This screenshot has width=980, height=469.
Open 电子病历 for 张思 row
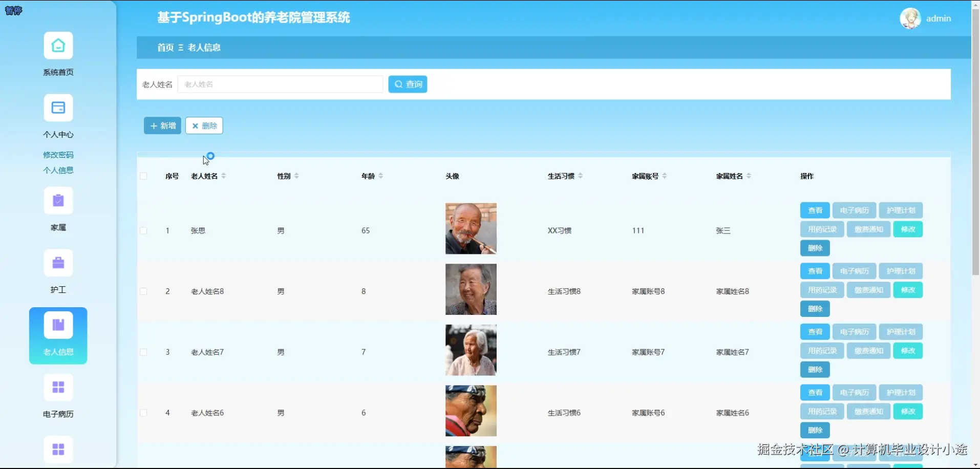tap(854, 210)
